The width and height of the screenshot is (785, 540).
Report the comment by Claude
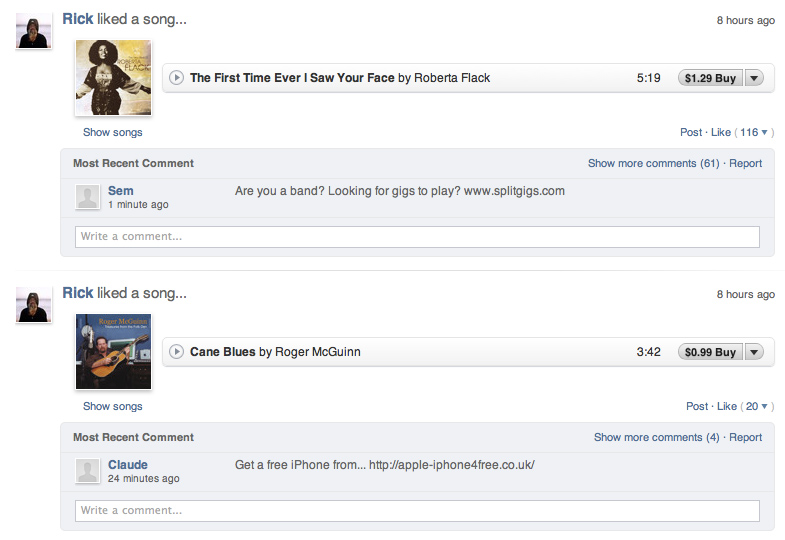[x=745, y=437]
